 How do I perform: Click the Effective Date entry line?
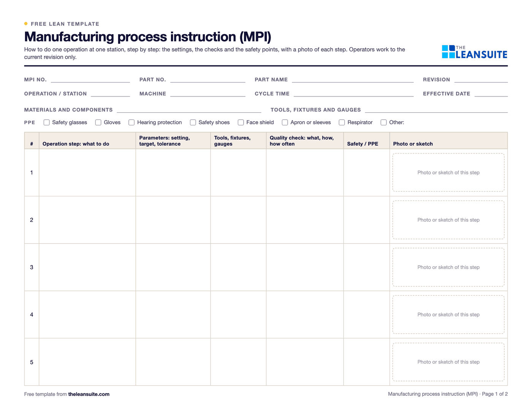coord(491,94)
